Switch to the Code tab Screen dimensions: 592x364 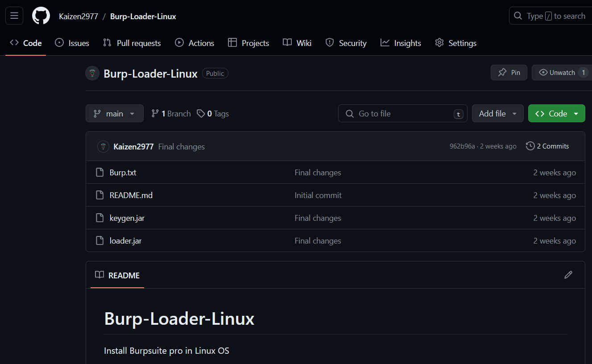pos(26,43)
